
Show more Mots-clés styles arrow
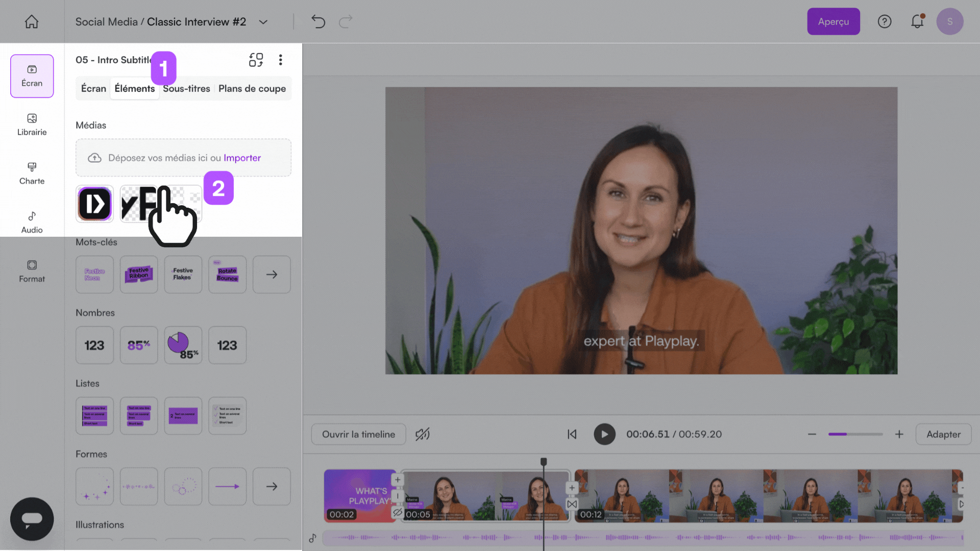point(272,274)
